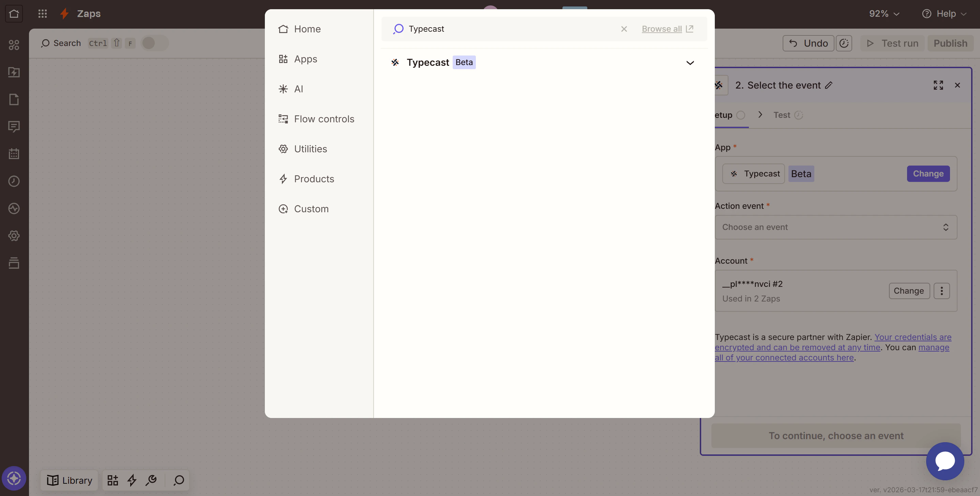Toggle the switch next to Search
Screen dimensions: 980x496
[154, 43]
